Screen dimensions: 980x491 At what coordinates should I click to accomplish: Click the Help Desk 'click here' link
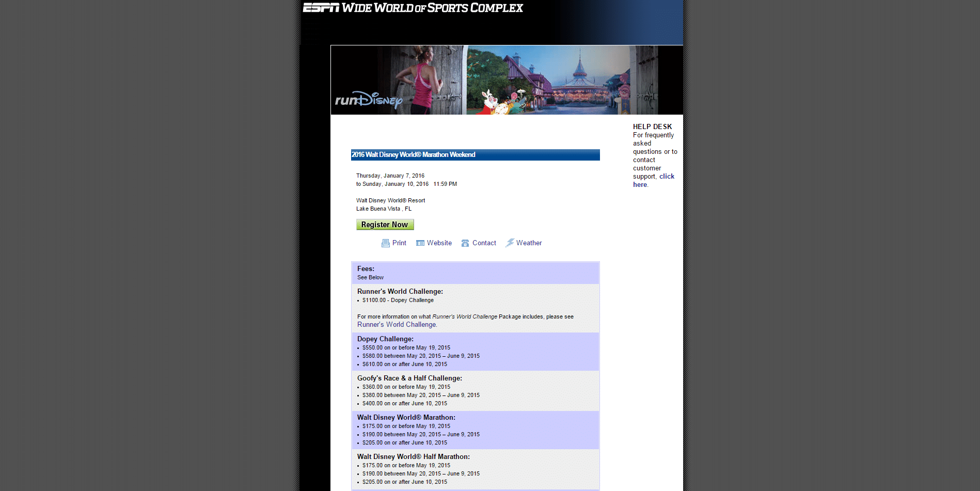tap(666, 177)
